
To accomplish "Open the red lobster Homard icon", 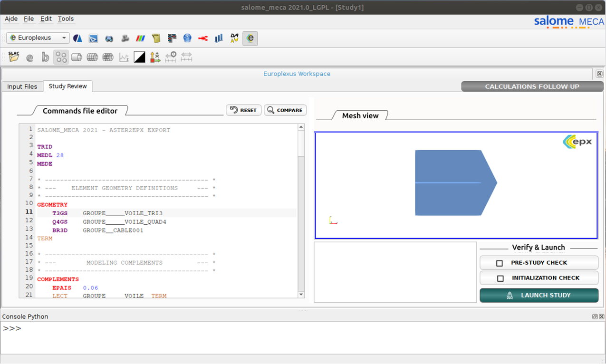I will click(203, 38).
